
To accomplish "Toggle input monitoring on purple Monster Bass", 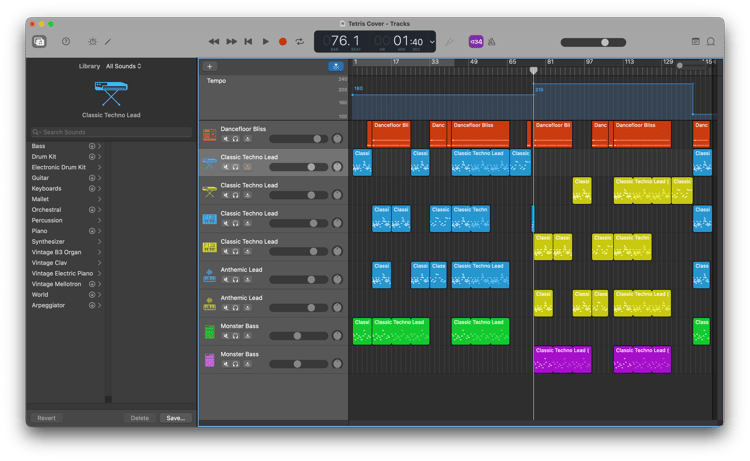I will tap(247, 364).
